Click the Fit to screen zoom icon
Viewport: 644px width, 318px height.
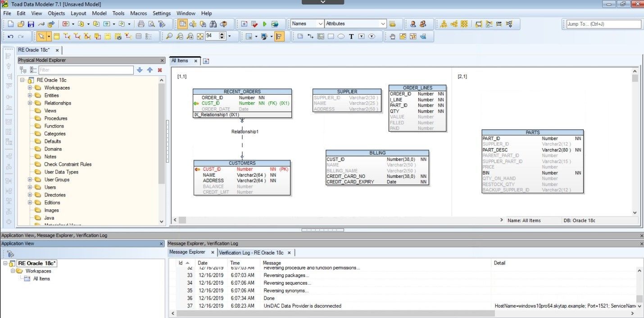(200, 36)
